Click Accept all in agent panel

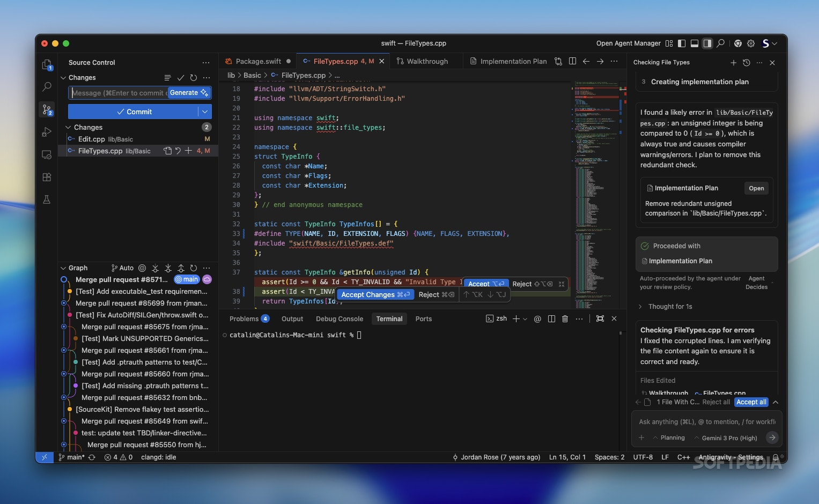(751, 402)
